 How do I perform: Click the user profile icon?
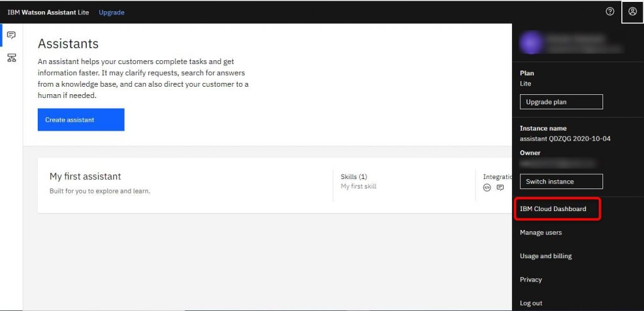tap(633, 11)
